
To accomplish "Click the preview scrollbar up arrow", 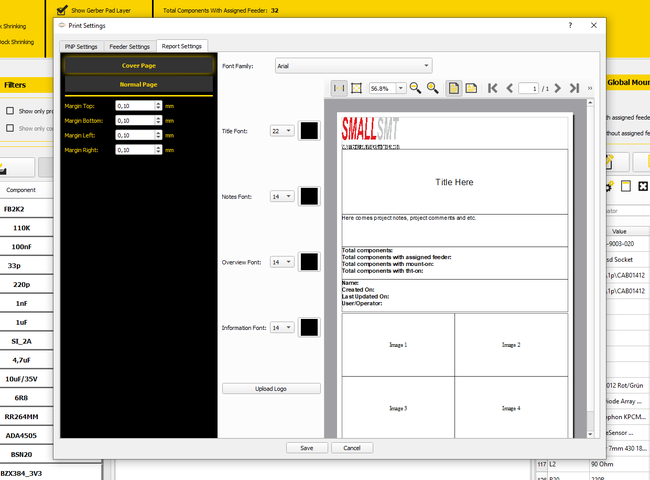I will [590, 102].
